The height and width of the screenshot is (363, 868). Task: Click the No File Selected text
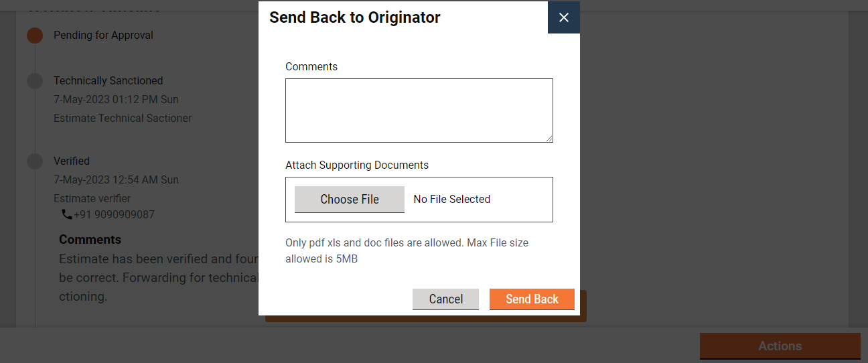click(x=451, y=200)
